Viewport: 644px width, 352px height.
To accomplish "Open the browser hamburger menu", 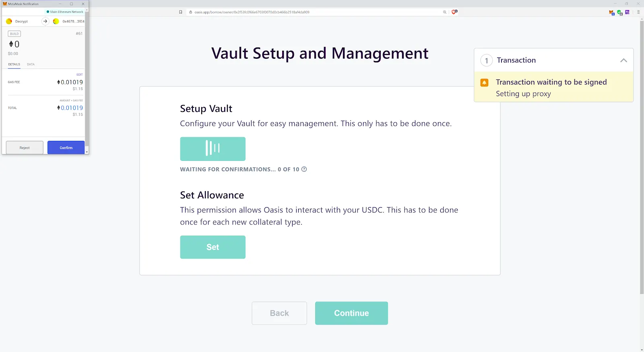I will (638, 12).
